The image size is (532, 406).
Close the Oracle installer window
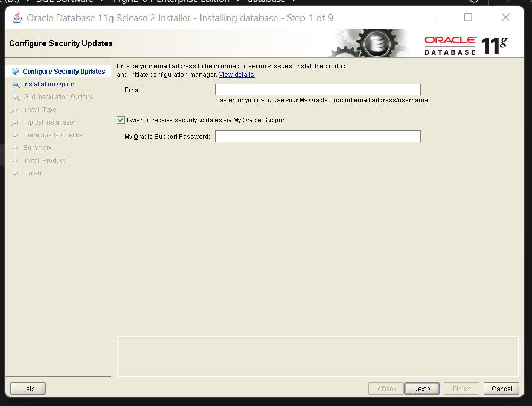tap(505, 17)
